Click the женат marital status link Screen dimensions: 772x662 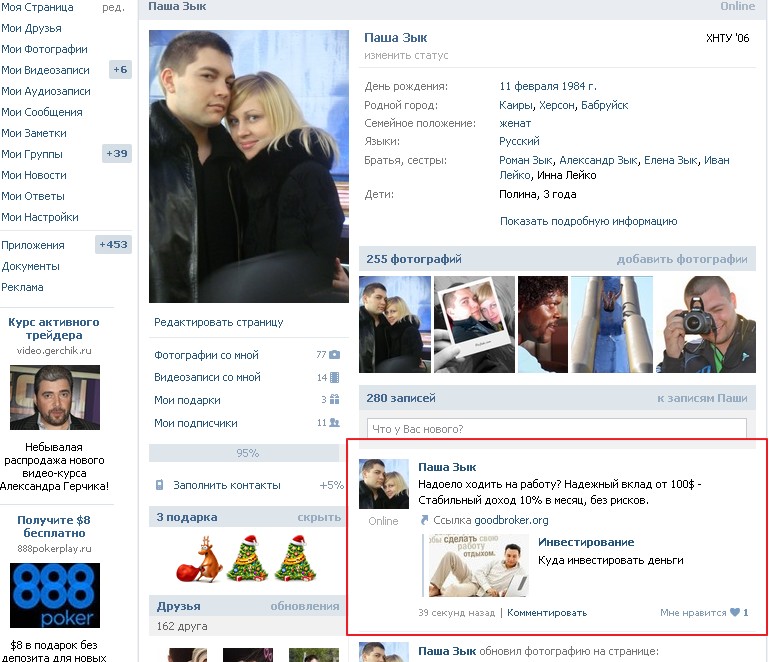point(515,123)
